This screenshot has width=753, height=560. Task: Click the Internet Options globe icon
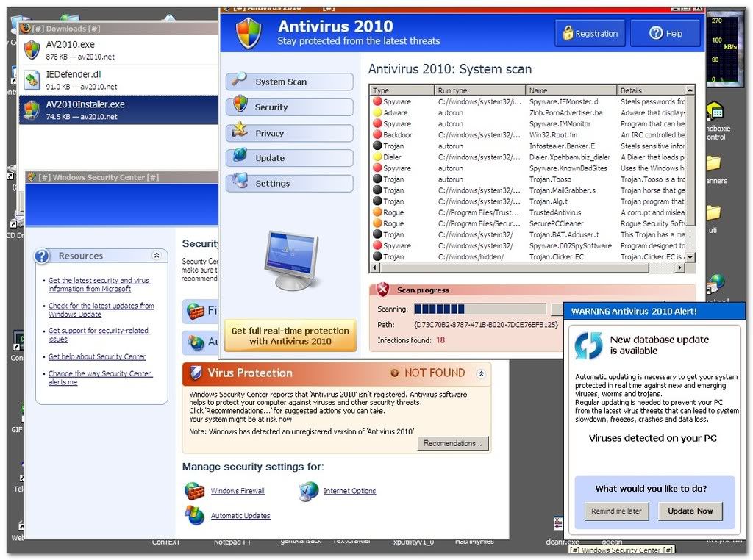[x=309, y=491]
